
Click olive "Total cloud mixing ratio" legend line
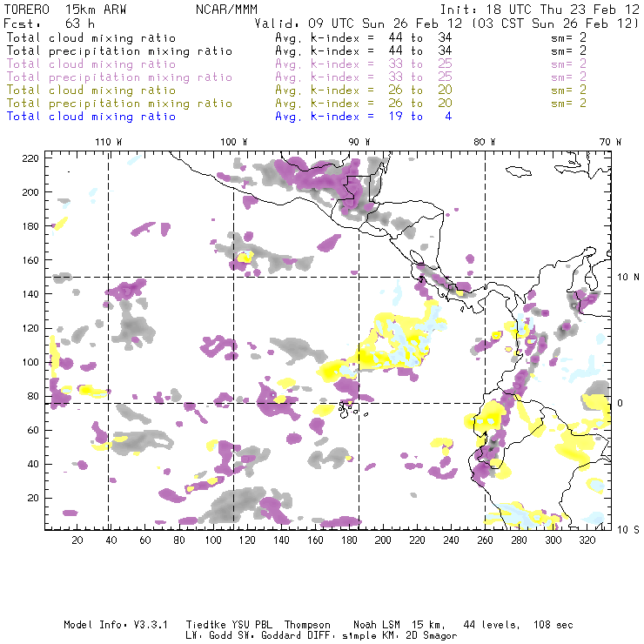pos(91,90)
